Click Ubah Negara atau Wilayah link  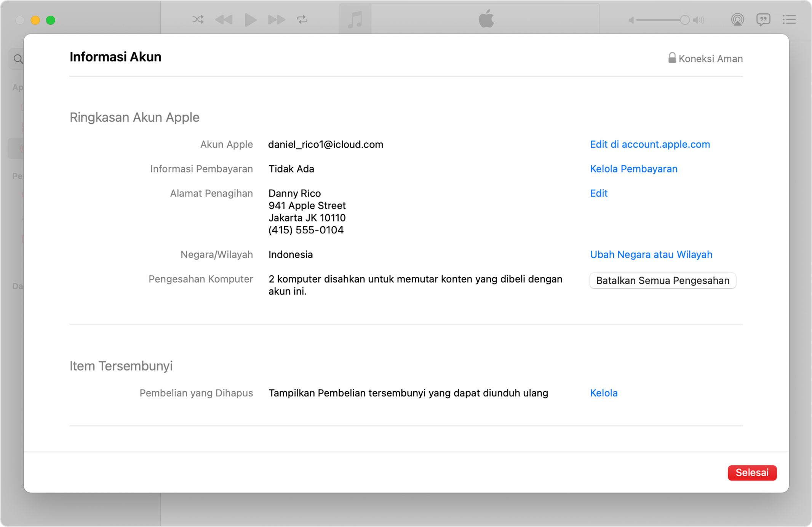pos(651,254)
